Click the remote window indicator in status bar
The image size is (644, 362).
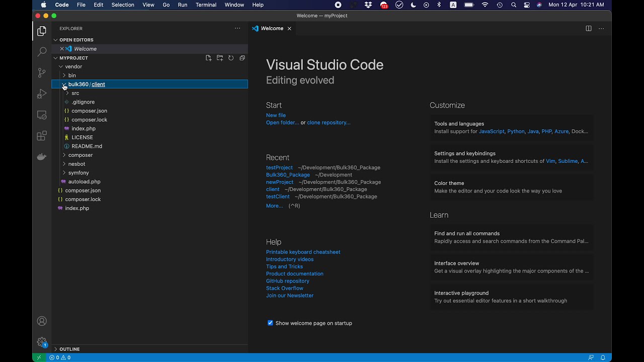point(39,357)
